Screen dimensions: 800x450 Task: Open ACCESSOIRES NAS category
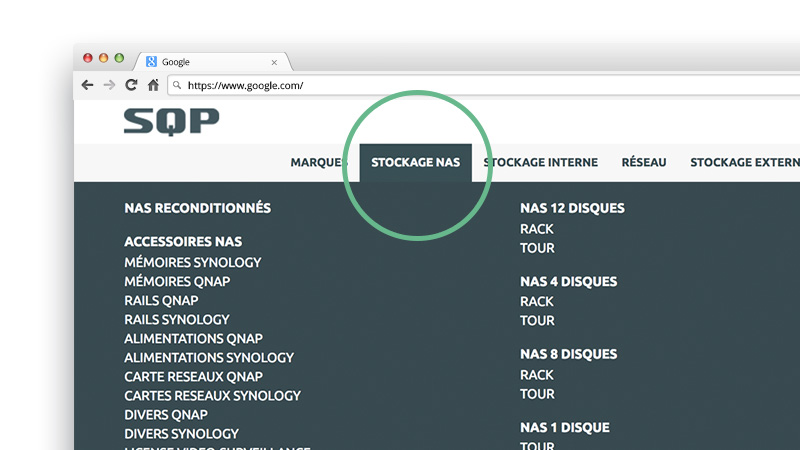183,241
